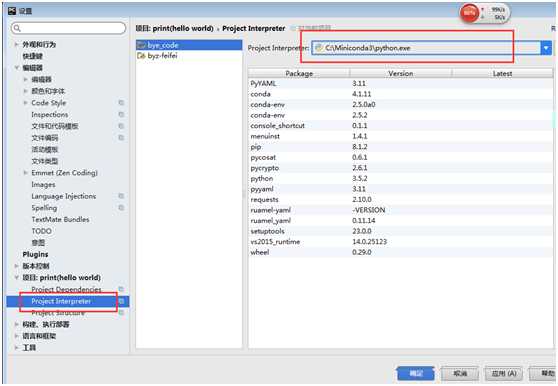Open the Images settings page

tap(43, 184)
